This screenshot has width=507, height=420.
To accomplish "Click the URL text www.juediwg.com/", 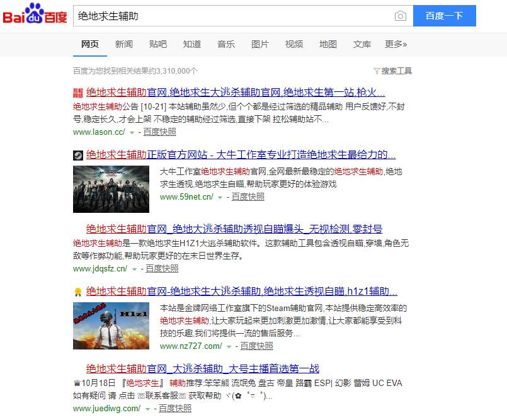I will tap(106, 409).
